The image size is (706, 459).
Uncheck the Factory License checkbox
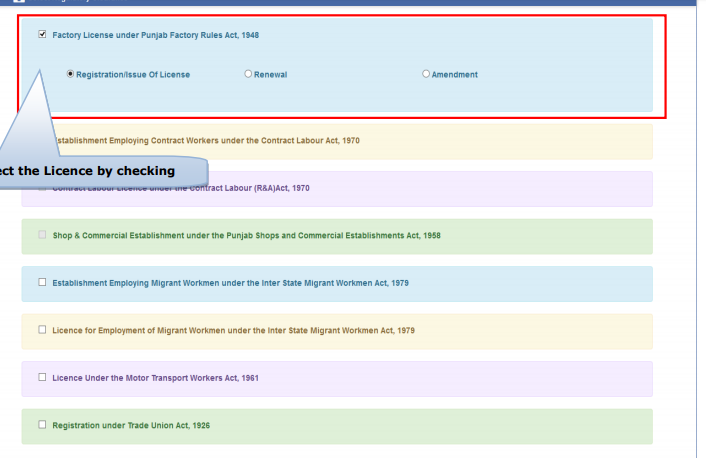pyautogui.click(x=42, y=35)
